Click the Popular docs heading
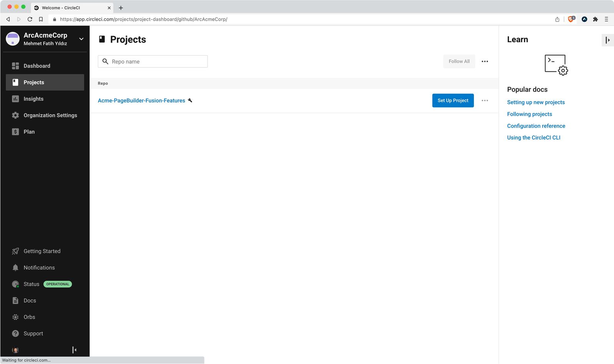The height and width of the screenshot is (364, 614). coord(527,89)
